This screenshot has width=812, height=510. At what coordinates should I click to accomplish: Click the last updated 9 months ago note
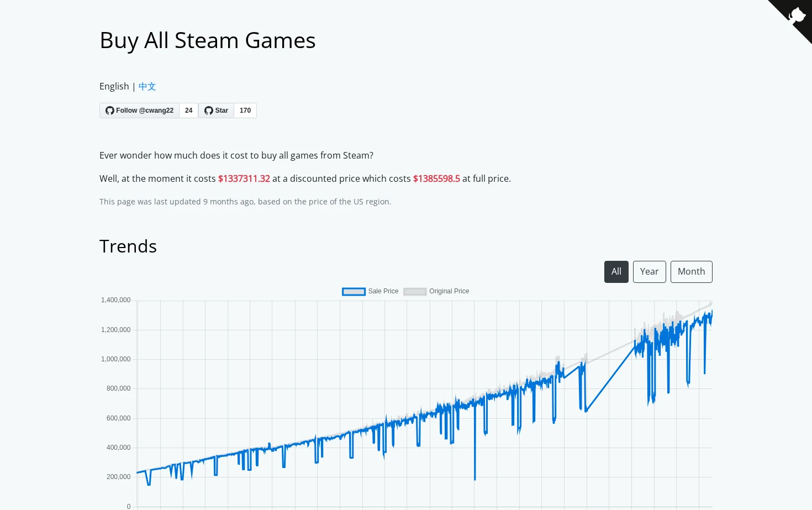(x=245, y=202)
